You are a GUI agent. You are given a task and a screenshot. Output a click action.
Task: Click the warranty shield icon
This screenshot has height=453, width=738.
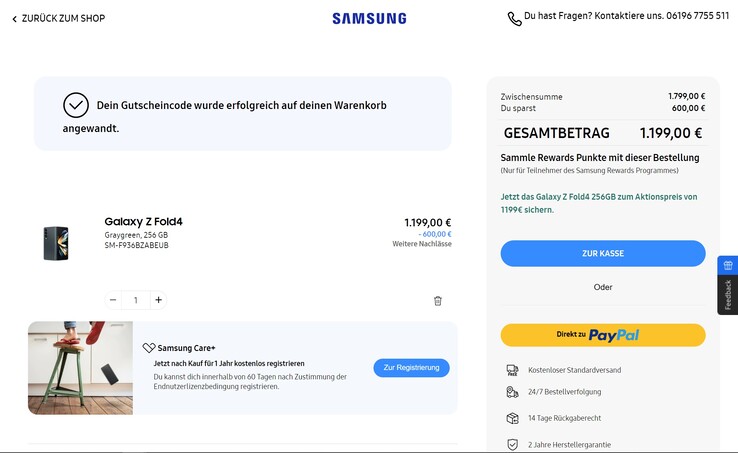click(512, 444)
